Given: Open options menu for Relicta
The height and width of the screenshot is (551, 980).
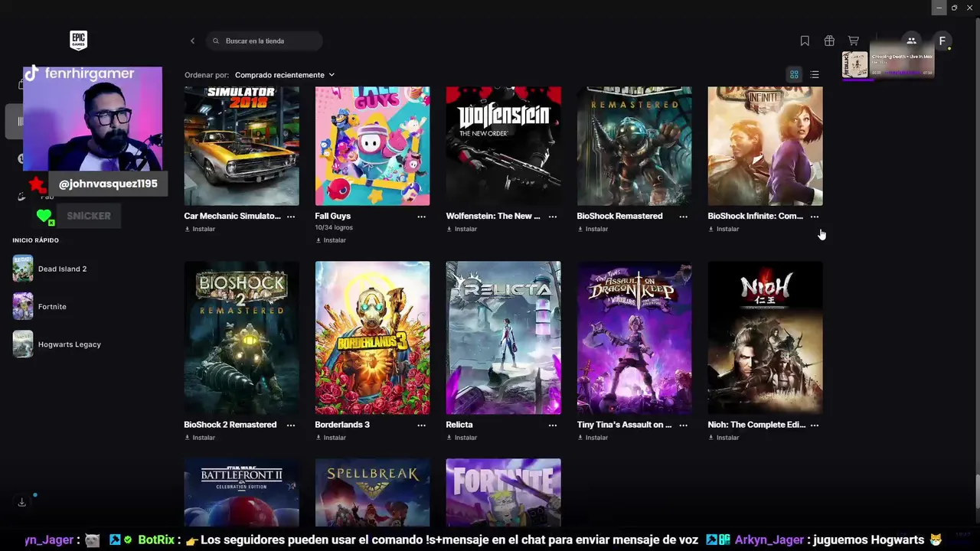Looking at the screenshot, I should coord(552,425).
